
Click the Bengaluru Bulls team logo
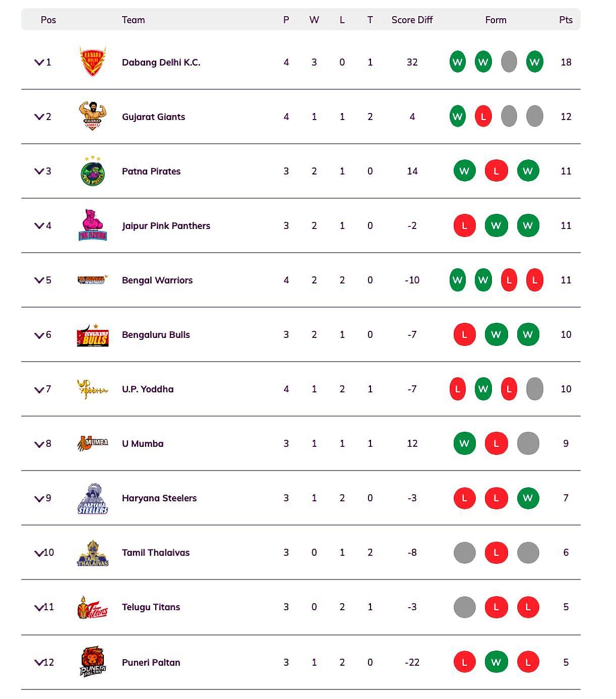coord(93,335)
